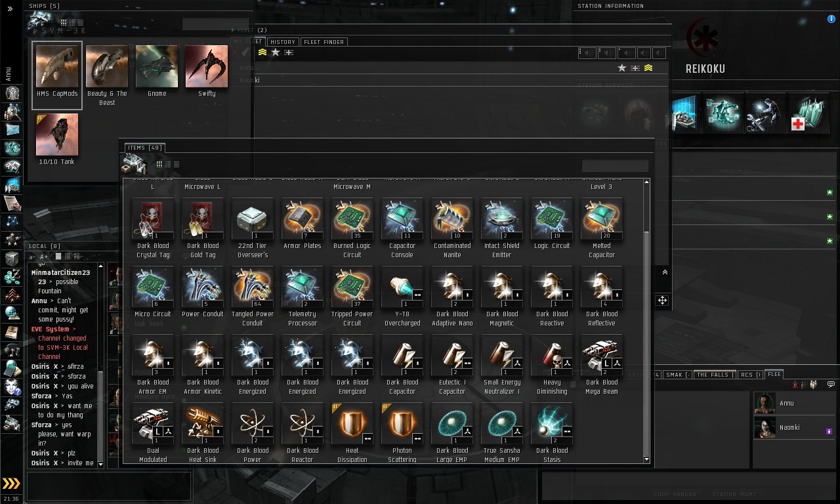This screenshot has height=504, width=840.
Task: Click the Tripped Power Circuit icon
Action: [352, 287]
